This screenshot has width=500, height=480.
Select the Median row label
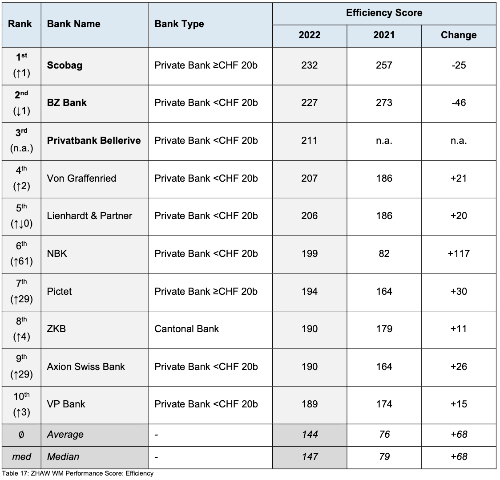pyautogui.click(x=63, y=457)
